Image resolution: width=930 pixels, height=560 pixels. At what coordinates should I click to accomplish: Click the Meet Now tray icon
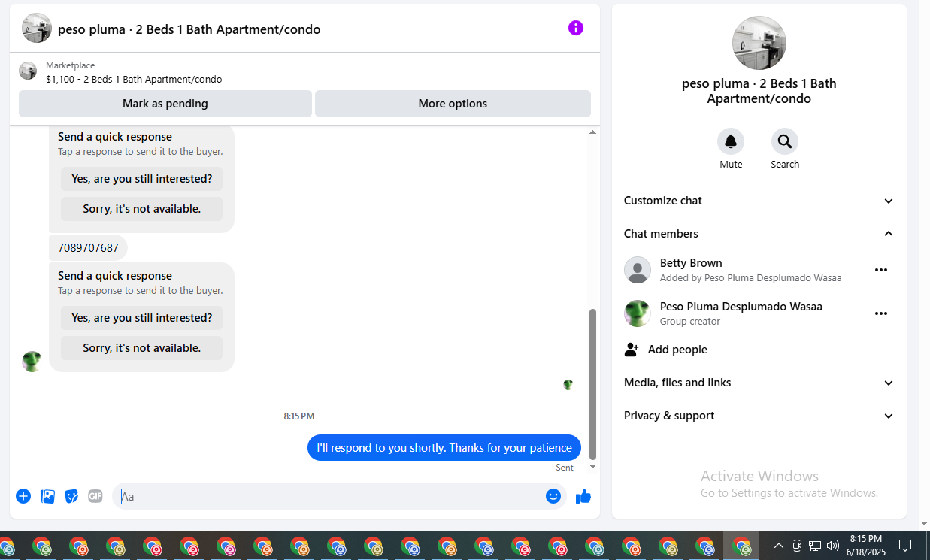click(x=797, y=546)
